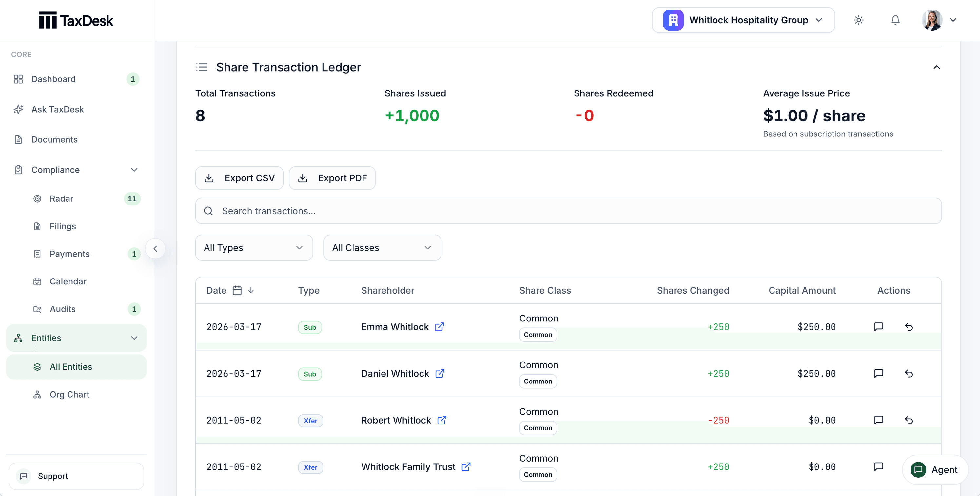Open comment on Emma Whitlock transaction
The width and height of the screenshot is (980, 496).
coord(878,327)
